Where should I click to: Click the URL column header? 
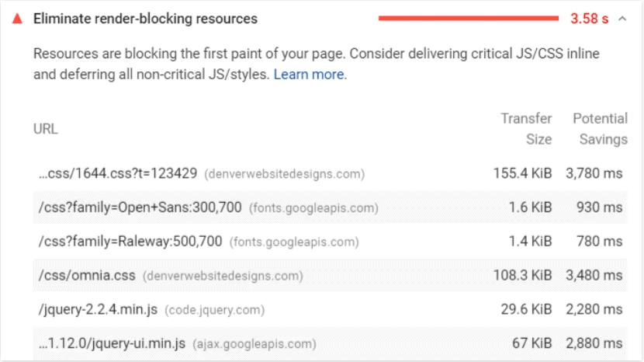46,129
